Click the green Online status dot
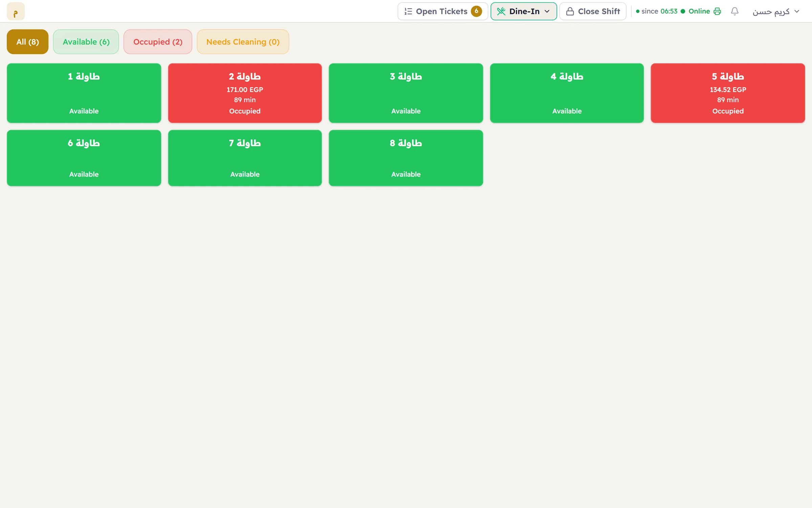The height and width of the screenshot is (508, 812). click(x=683, y=11)
